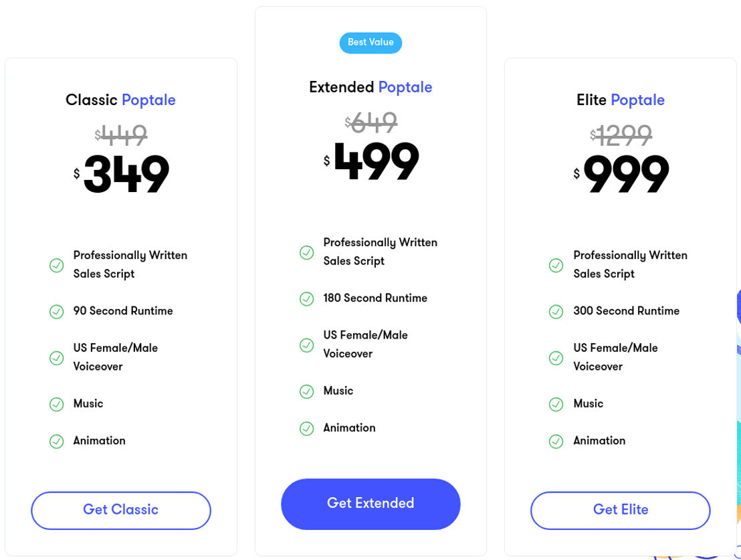Screen dimensions: 741x560
Task: Click the crossed-out $1299 Elite price
Action: [621, 135]
